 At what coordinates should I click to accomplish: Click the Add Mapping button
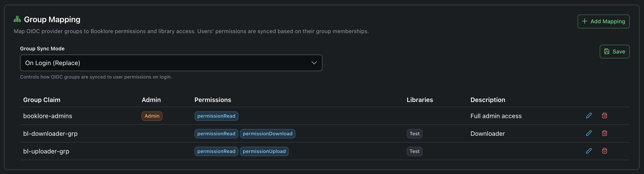(x=603, y=21)
